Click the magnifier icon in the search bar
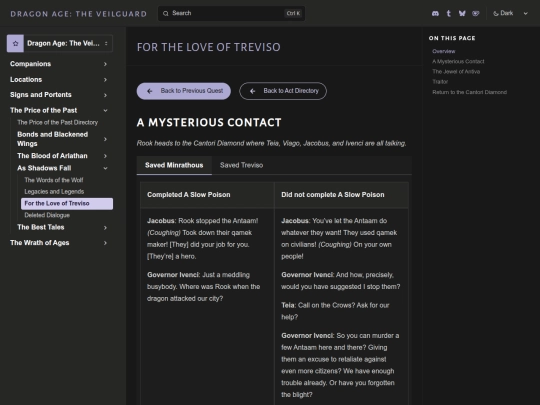The height and width of the screenshot is (405, 540). point(166,13)
